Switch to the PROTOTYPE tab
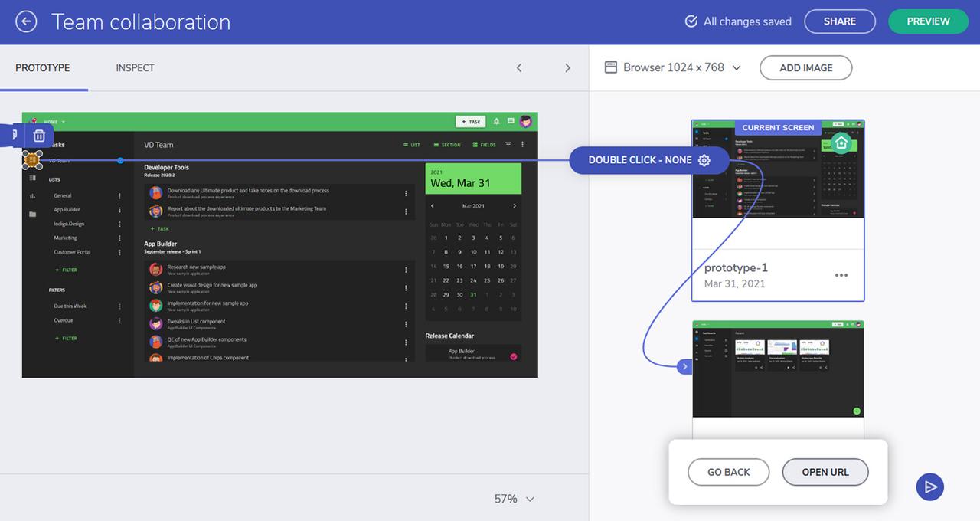 click(43, 67)
